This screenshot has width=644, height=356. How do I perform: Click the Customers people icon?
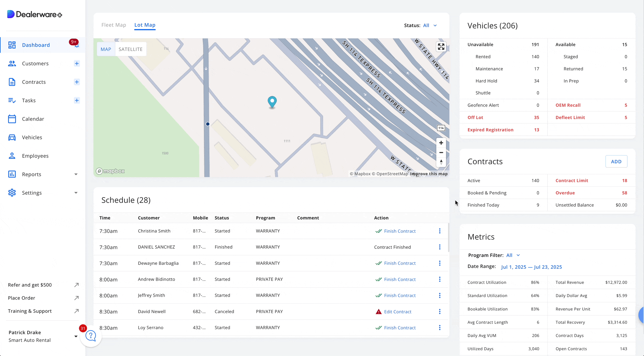pos(12,63)
